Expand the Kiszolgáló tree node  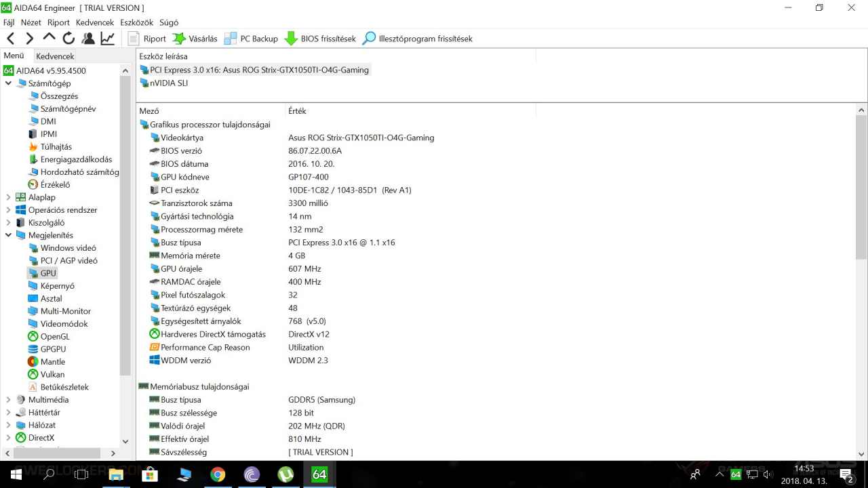(x=8, y=222)
